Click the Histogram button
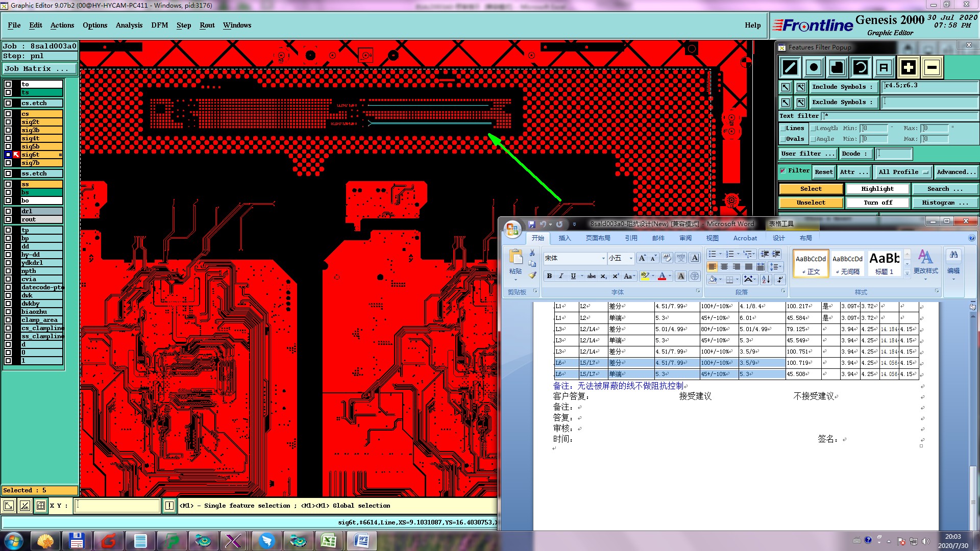Image resolution: width=980 pixels, height=551 pixels. pyautogui.click(x=944, y=203)
